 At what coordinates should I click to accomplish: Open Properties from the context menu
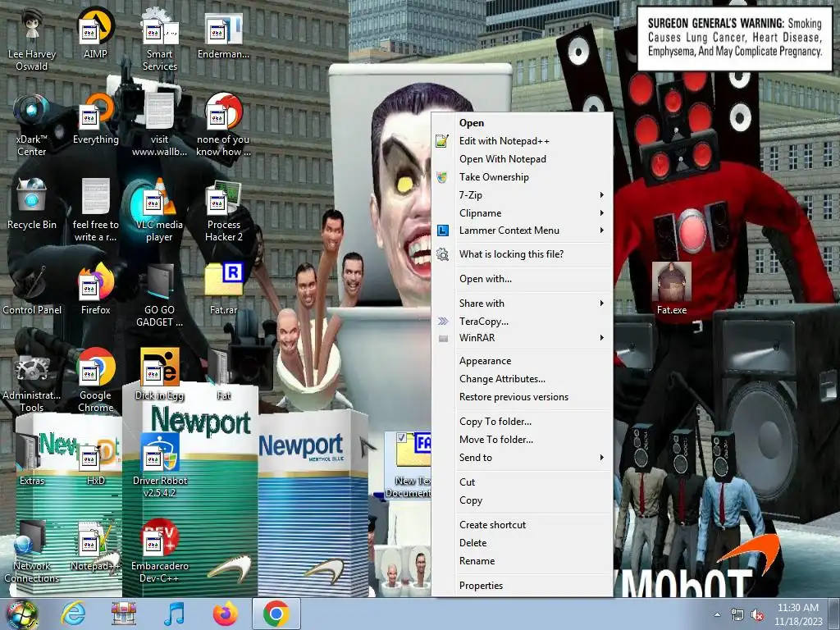coord(522,586)
